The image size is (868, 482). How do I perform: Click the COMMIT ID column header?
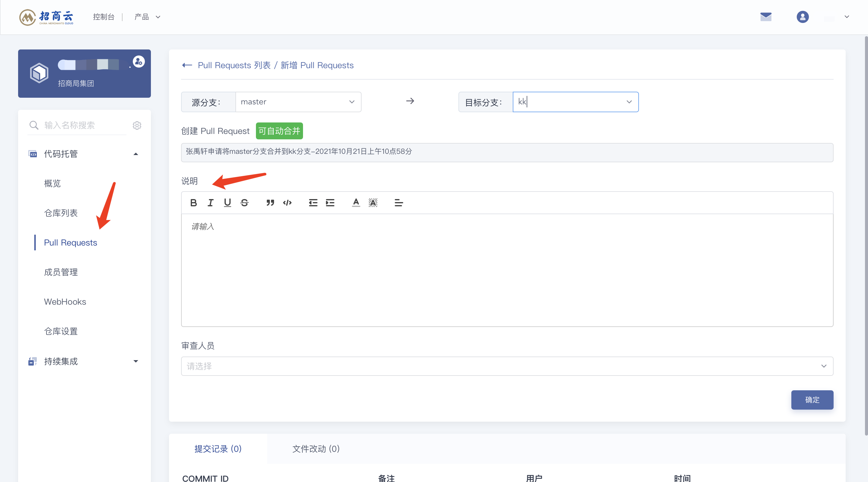tap(205, 478)
